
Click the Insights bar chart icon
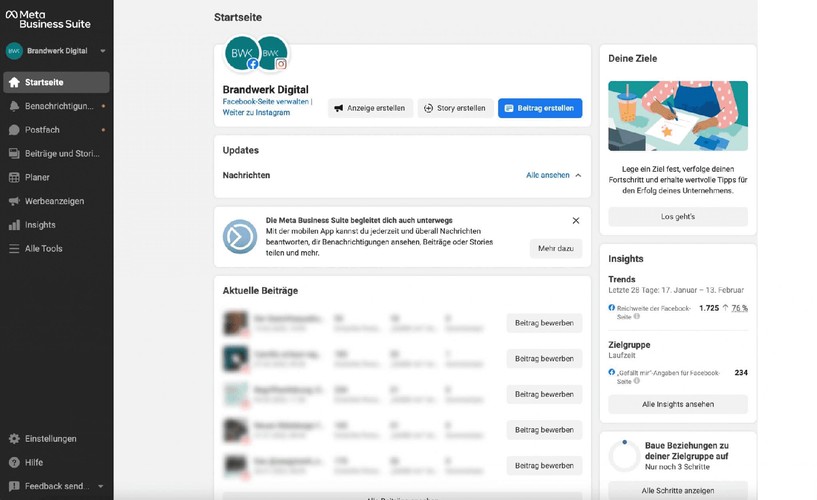[x=14, y=225]
